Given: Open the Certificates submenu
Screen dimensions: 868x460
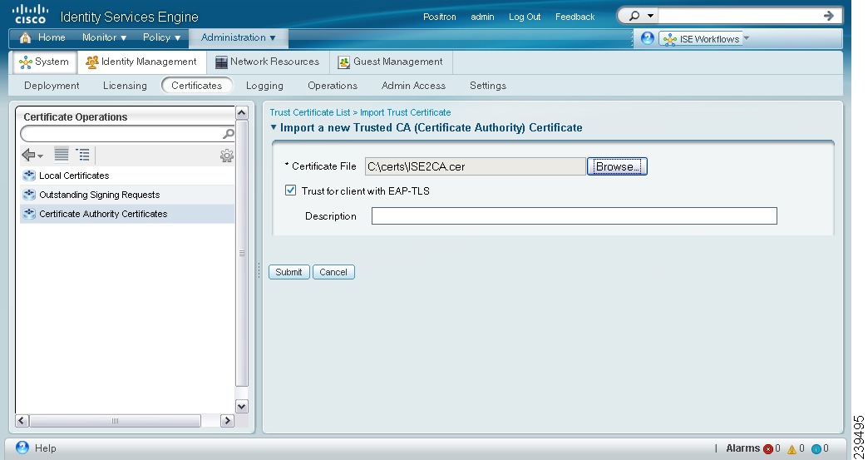Looking at the screenshot, I should pyautogui.click(x=196, y=86).
